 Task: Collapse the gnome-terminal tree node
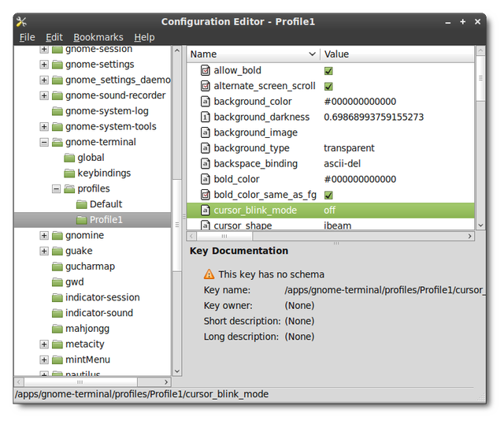click(x=44, y=142)
